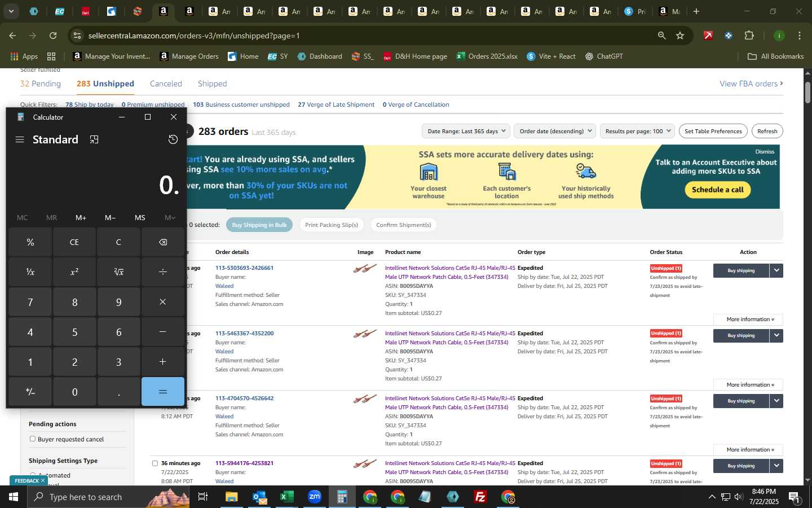Select checkbox for order 113-5944176-4253821
The width and height of the screenshot is (812, 508).
pyautogui.click(x=155, y=463)
